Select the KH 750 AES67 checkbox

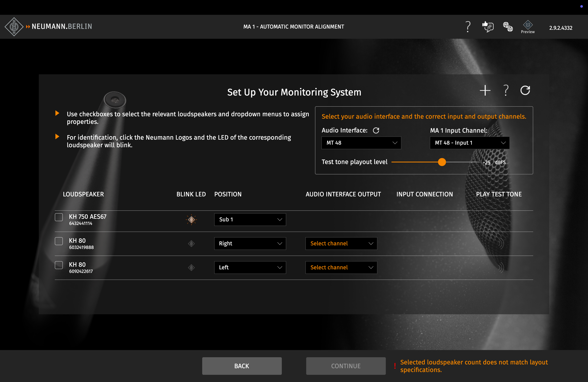[59, 217]
